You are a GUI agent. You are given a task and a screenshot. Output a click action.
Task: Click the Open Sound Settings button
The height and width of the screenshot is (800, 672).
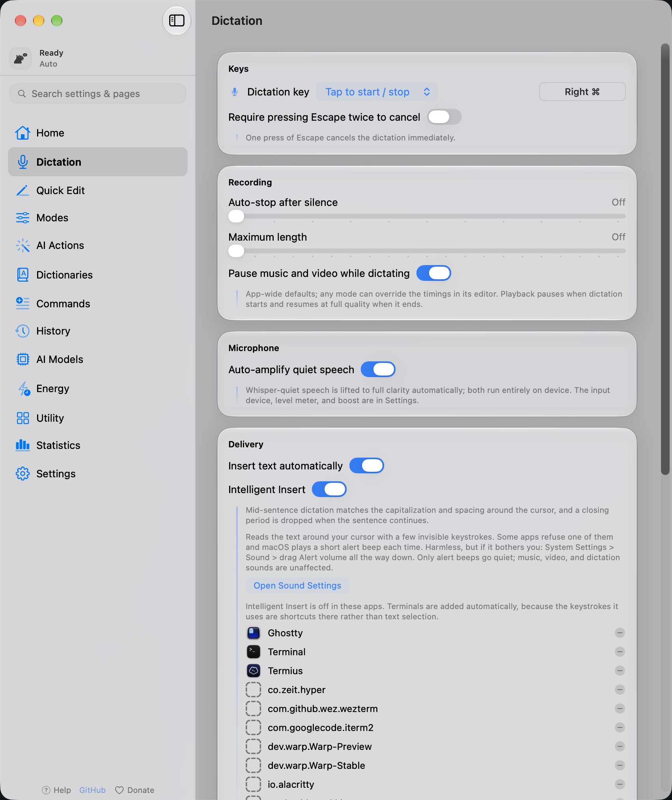click(x=297, y=585)
